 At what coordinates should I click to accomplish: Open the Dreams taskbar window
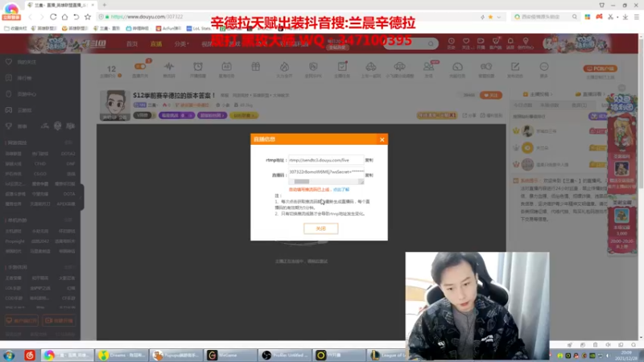tap(122, 355)
